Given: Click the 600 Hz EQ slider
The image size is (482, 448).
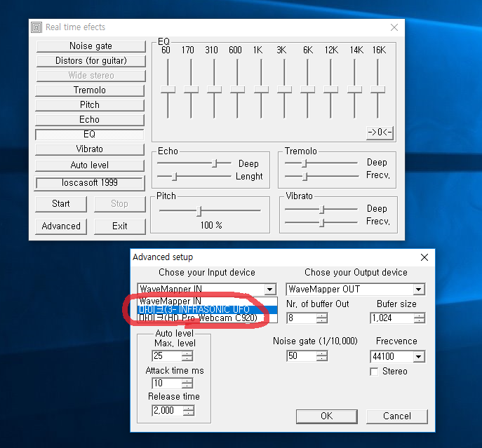Looking at the screenshot, I should [x=237, y=89].
